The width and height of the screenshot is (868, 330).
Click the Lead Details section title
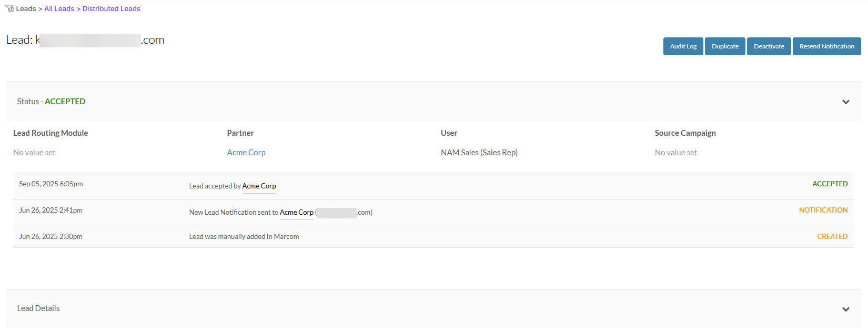[38, 308]
